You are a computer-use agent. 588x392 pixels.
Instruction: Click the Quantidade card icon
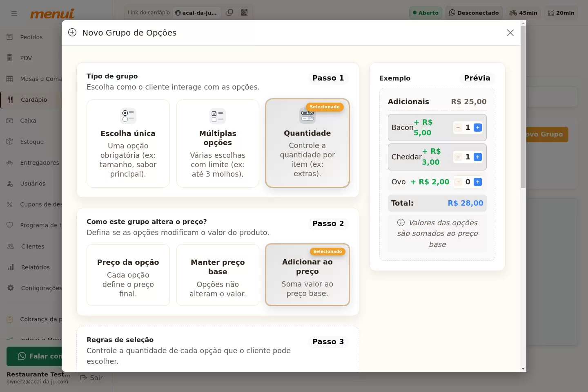pos(307,116)
